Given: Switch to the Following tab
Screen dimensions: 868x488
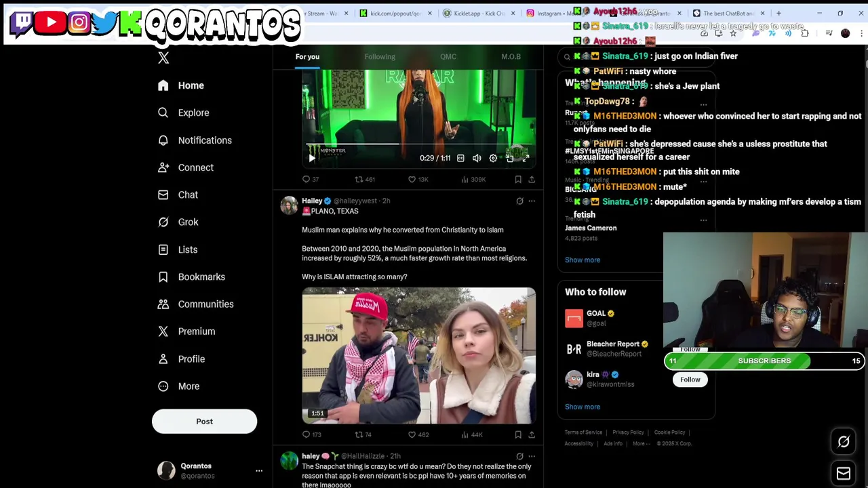Looking at the screenshot, I should point(380,57).
